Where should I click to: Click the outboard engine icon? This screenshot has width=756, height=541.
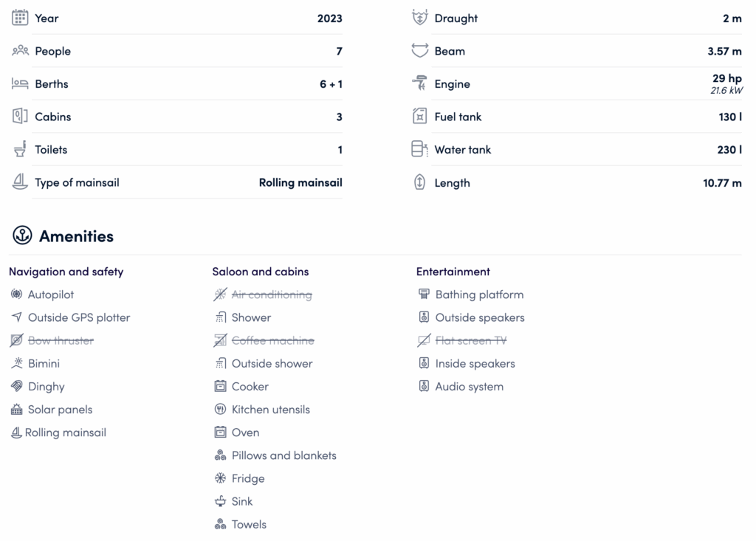[419, 84]
